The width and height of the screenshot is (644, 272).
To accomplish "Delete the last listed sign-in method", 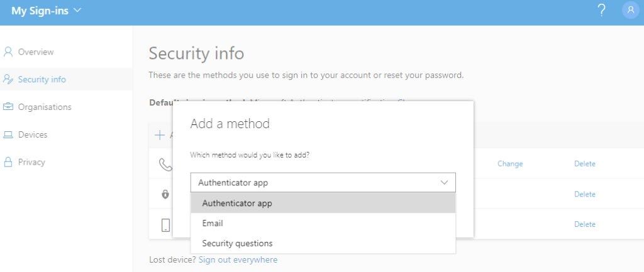I will pos(584,224).
